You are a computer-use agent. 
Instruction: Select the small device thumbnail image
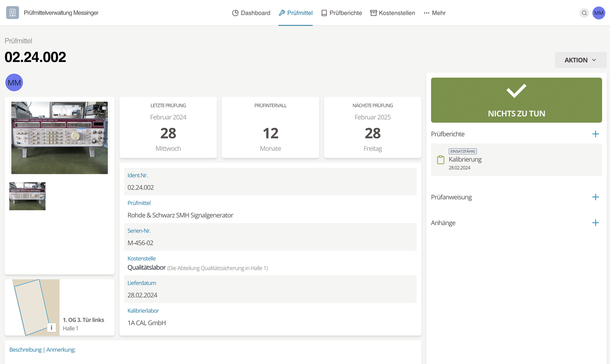click(x=27, y=196)
